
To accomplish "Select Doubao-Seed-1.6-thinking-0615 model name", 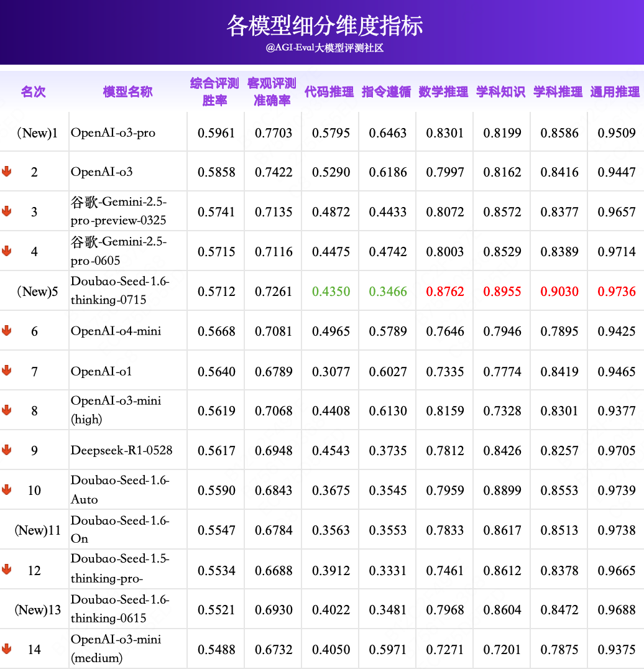I will click(120, 609).
